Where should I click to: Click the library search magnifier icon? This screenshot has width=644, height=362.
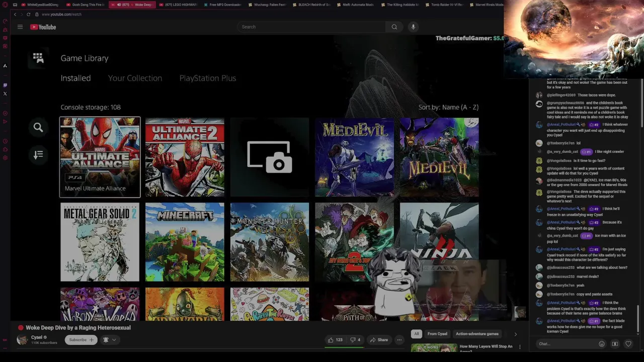[x=38, y=128]
